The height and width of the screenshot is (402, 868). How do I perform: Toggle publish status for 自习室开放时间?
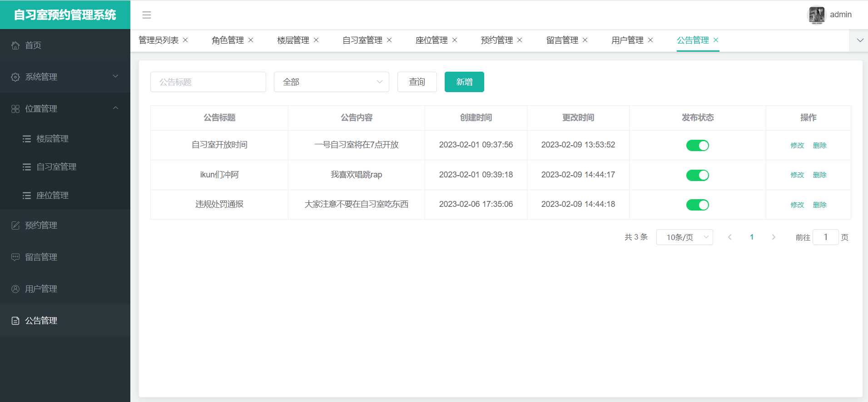click(x=698, y=146)
